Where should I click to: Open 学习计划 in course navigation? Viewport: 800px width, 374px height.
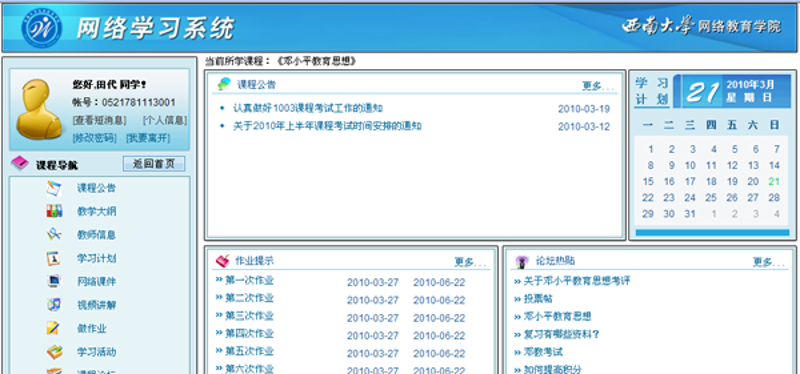coord(96,258)
